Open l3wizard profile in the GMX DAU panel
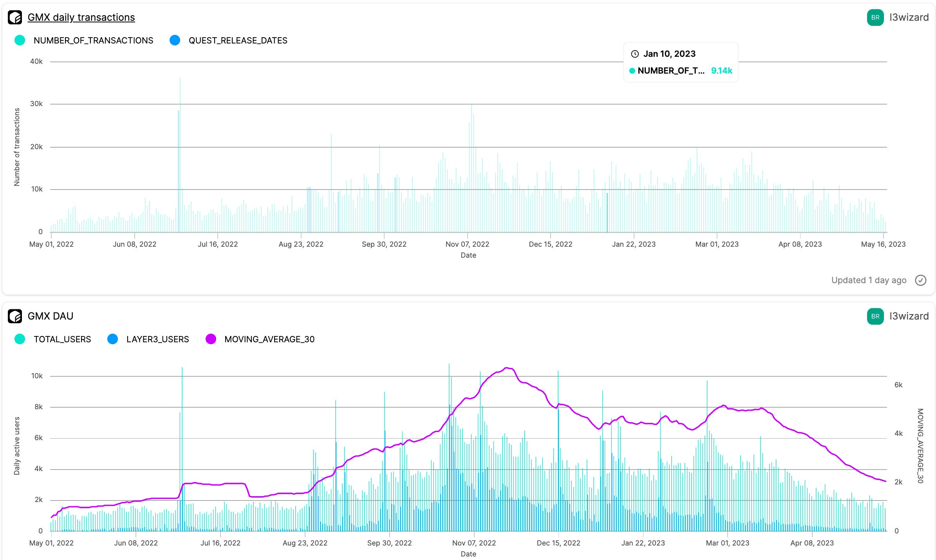 pos(909,316)
